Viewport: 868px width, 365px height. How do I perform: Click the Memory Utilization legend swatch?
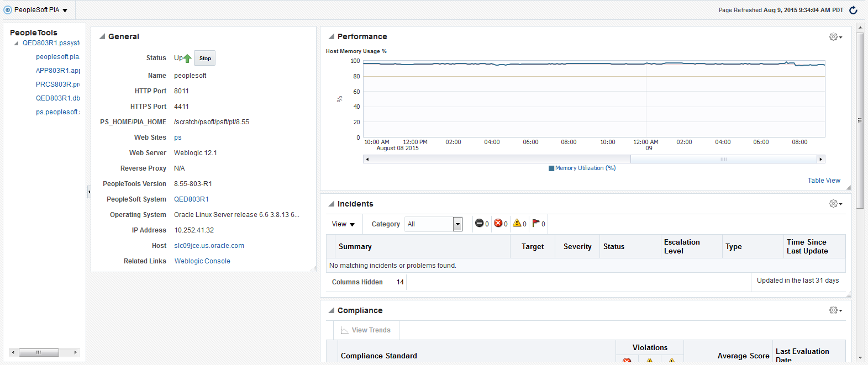pos(551,168)
